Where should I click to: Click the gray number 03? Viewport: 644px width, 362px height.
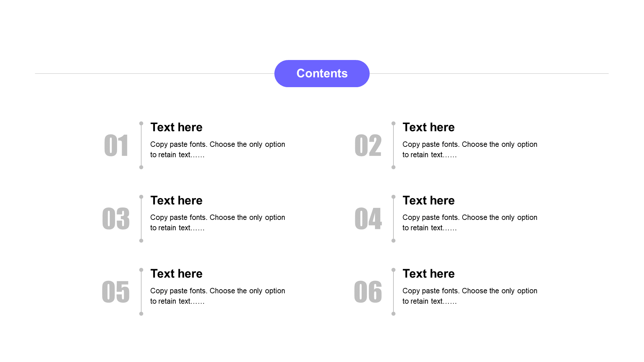click(x=116, y=219)
